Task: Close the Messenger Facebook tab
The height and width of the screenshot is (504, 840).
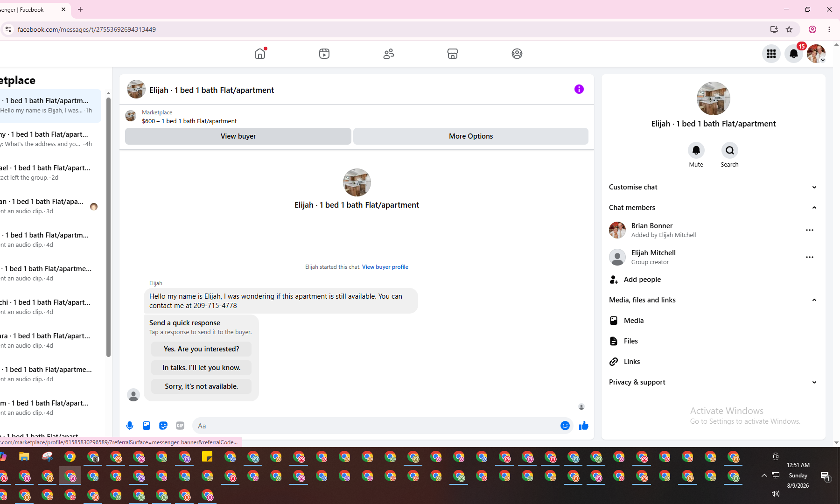Action: pos(63,9)
